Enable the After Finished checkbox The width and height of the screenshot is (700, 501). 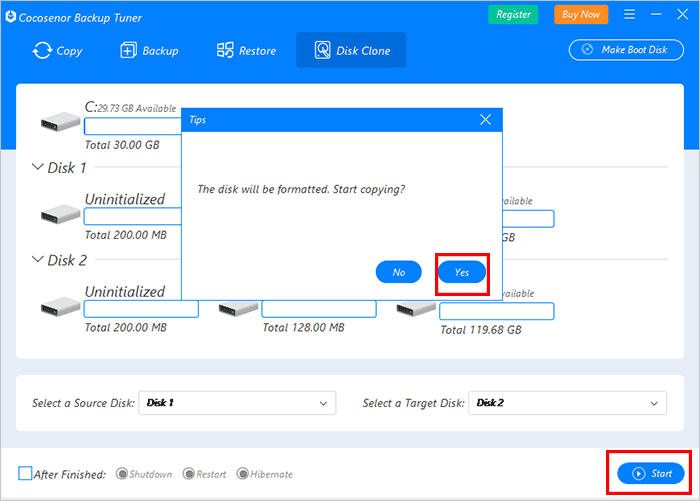point(25,473)
